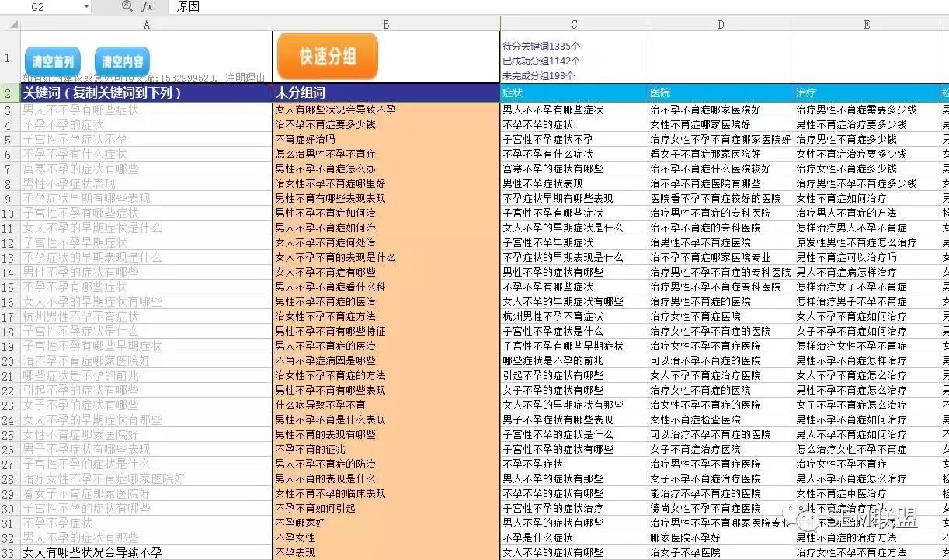Click the 治疗 header cell
The height and width of the screenshot is (560, 949).
tap(867, 93)
